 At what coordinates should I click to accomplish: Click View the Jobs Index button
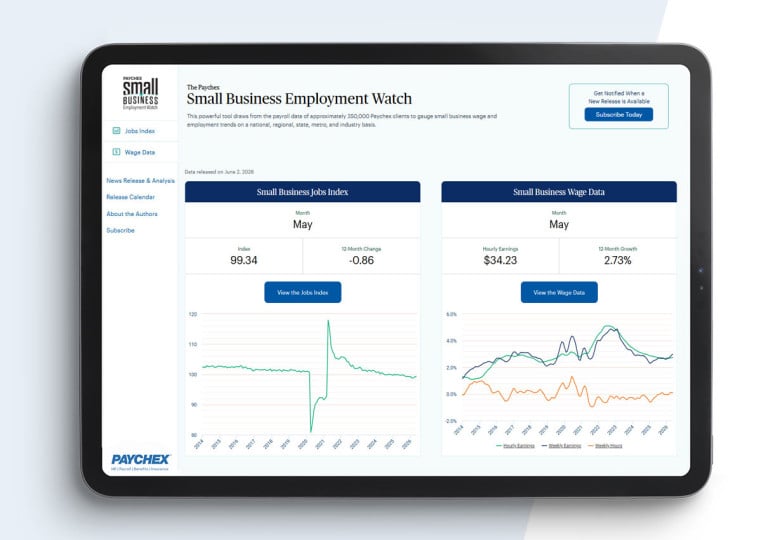click(303, 293)
